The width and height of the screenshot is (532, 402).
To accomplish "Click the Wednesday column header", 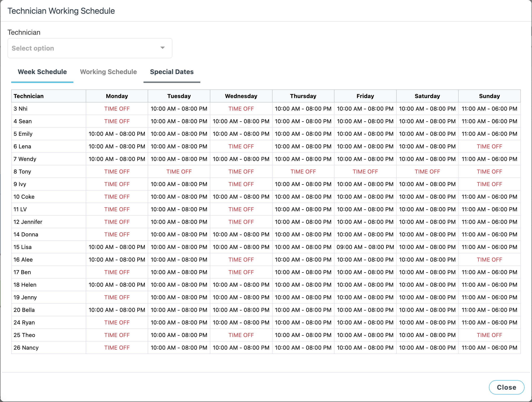I will tap(241, 96).
